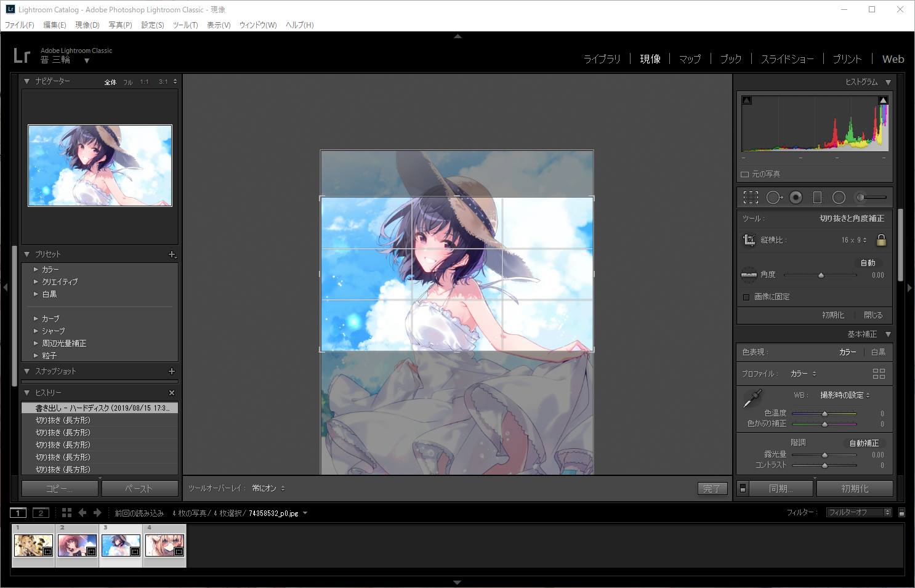The width and height of the screenshot is (915, 588).
Task: Create a new snapshot with plus icon
Action: pyautogui.click(x=172, y=371)
